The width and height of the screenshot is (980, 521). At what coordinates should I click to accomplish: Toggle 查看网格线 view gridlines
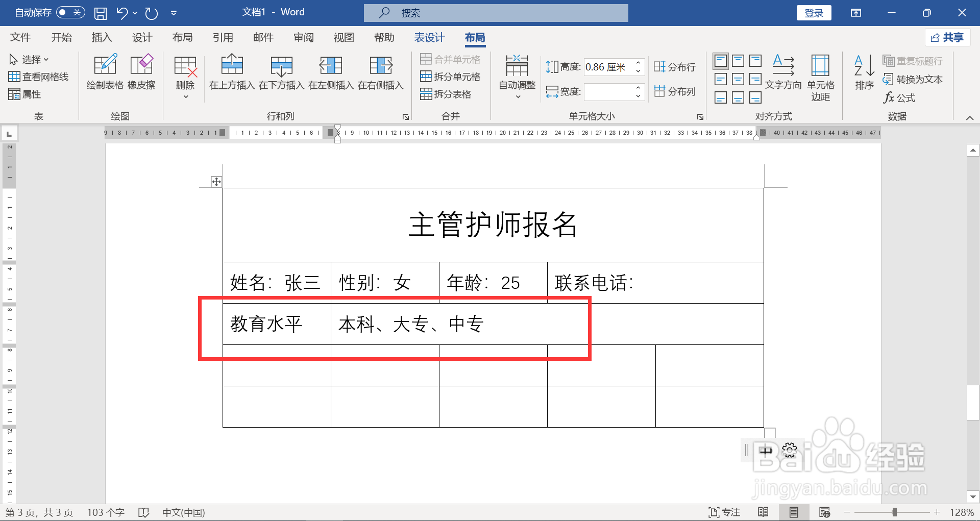coord(38,77)
